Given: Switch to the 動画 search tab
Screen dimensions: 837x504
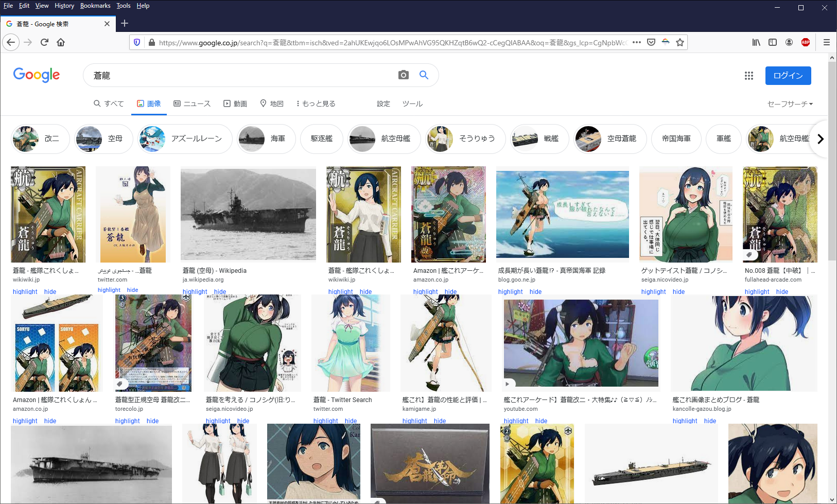Looking at the screenshot, I should coord(235,103).
